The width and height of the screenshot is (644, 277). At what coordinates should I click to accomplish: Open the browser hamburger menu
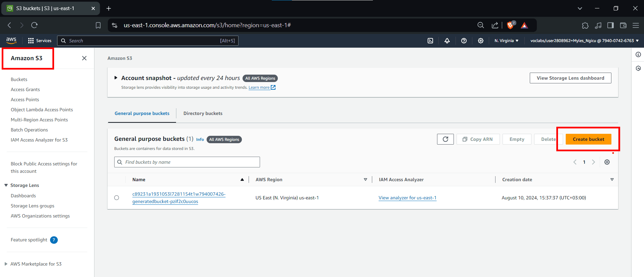coord(636,25)
